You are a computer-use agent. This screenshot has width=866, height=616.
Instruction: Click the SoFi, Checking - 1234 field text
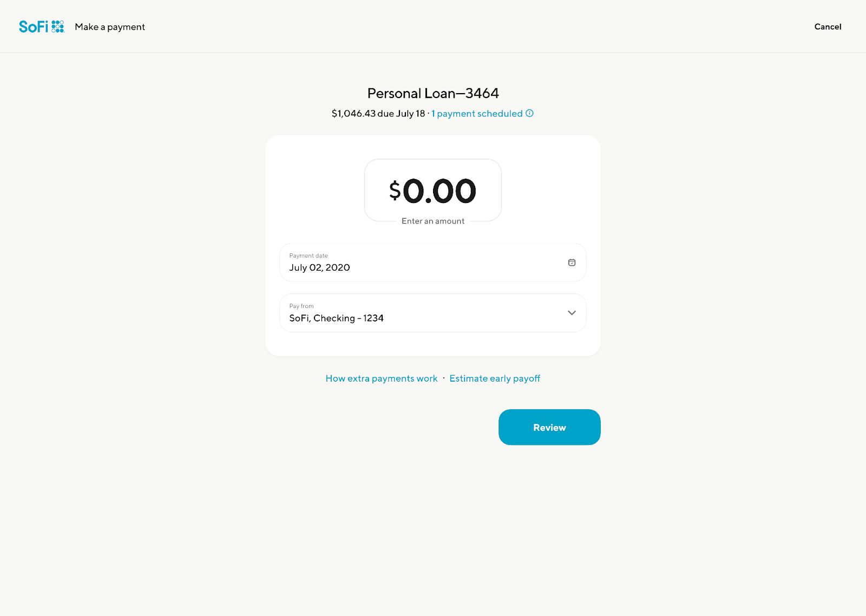(336, 318)
